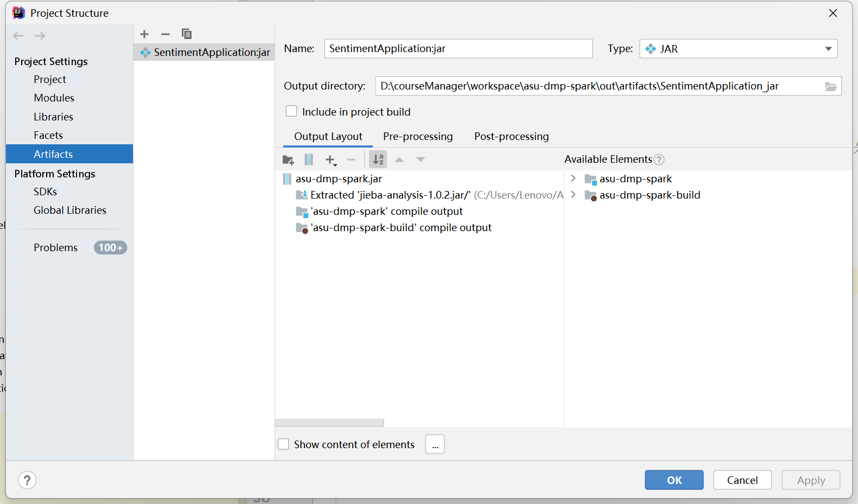
Task: Create a directory in output layout
Action: 288,160
